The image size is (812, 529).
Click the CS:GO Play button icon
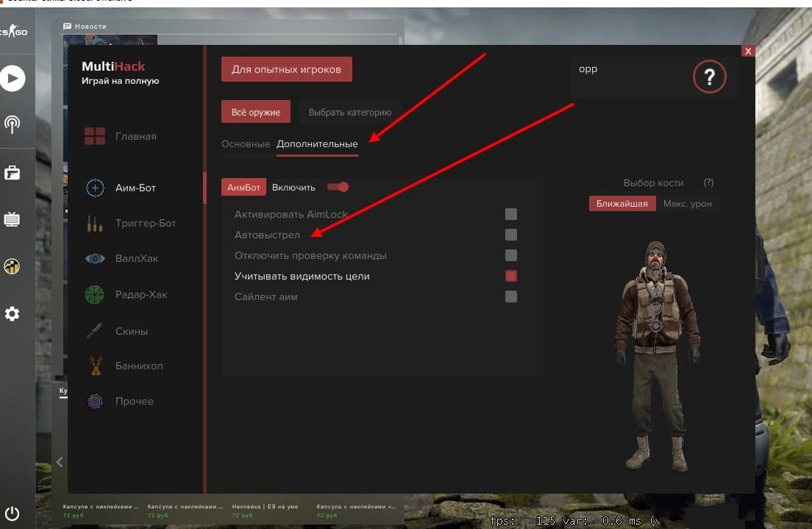13,78
